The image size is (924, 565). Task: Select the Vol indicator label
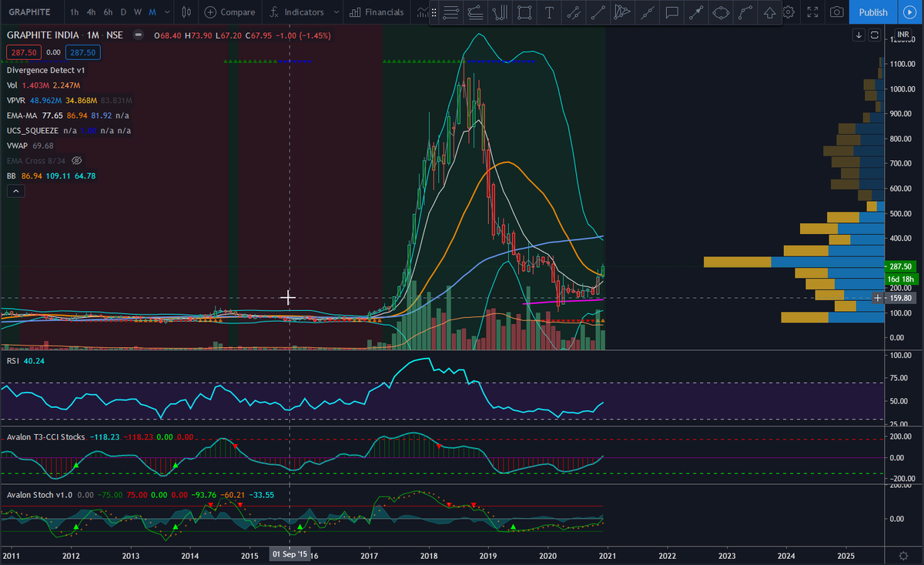[x=12, y=85]
